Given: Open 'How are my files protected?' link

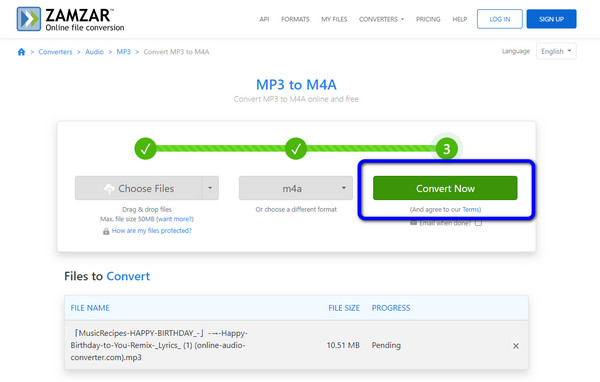Looking at the screenshot, I should point(152,231).
